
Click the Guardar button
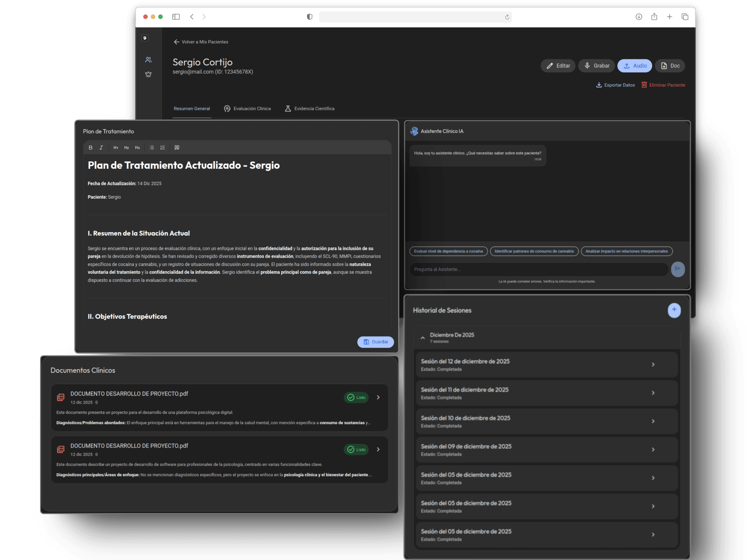[x=375, y=342]
